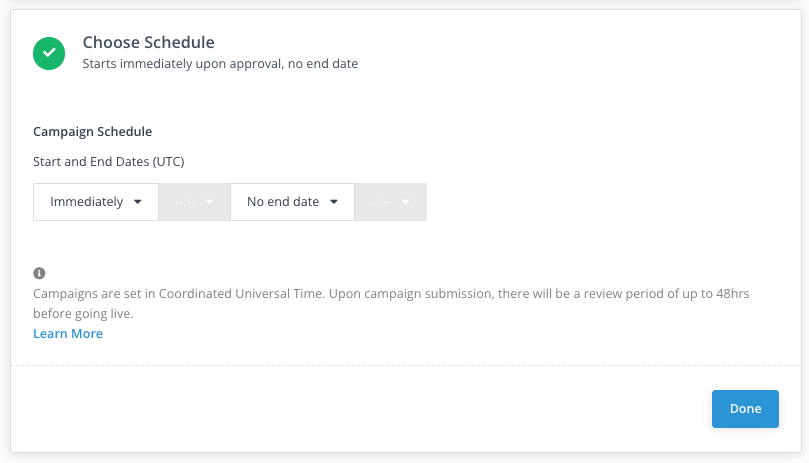Click the greyed caret in end time field

tap(406, 202)
